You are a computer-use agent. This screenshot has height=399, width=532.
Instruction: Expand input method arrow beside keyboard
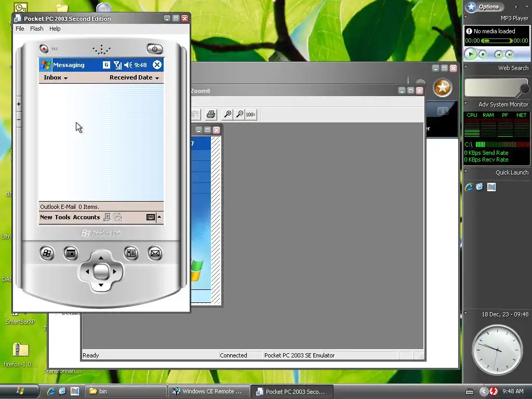point(159,217)
